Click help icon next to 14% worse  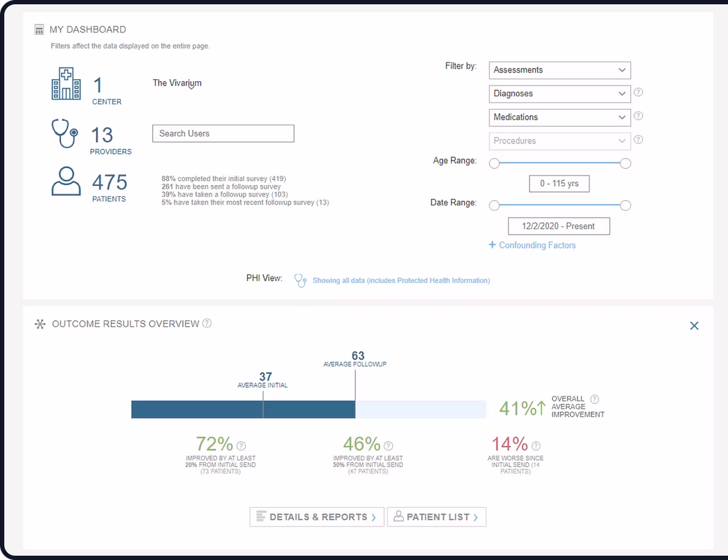click(536, 445)
